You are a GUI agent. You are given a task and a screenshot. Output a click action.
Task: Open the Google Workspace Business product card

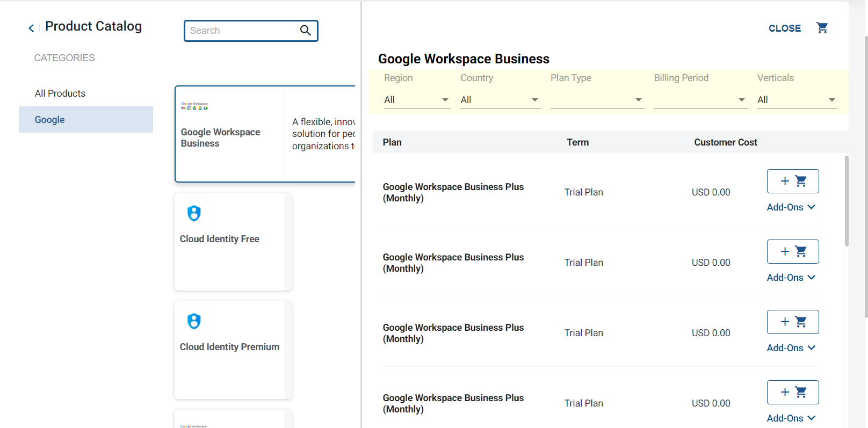tap(265, 134)
